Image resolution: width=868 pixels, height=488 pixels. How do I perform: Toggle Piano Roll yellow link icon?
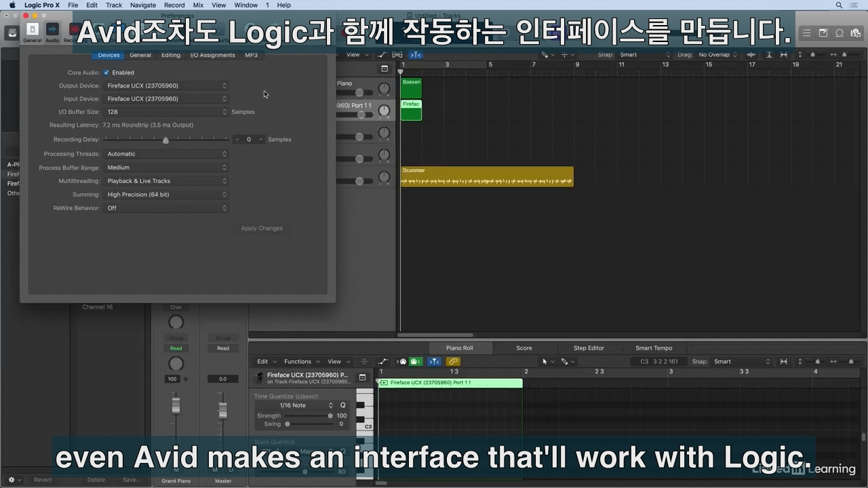point(453,361)
